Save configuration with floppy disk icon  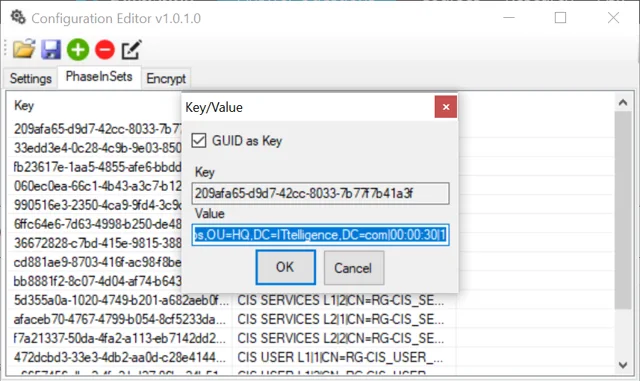pyautogui.click(x=51, y=49)
